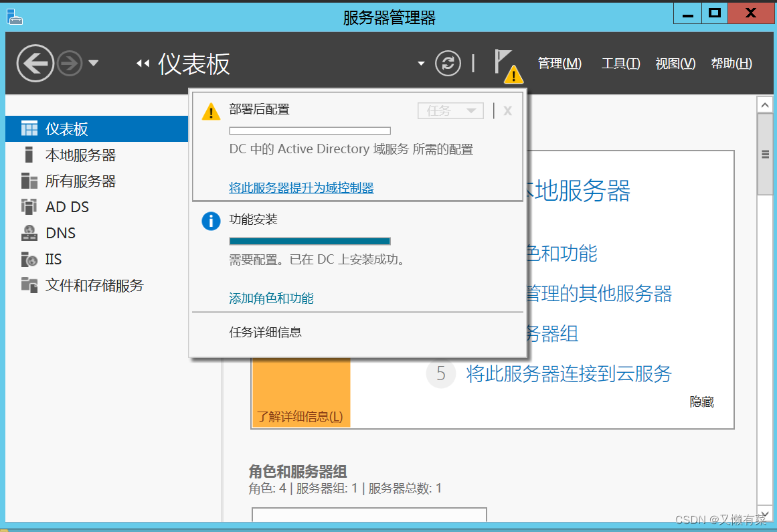Select 本地服务器 in the sidebar
The image size is (777, 532).
97,155
